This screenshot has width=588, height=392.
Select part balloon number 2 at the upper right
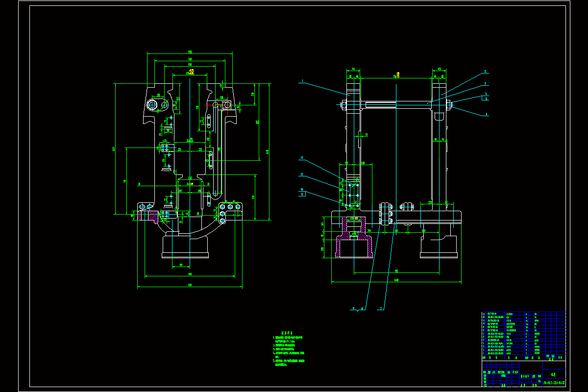[485, 72]
